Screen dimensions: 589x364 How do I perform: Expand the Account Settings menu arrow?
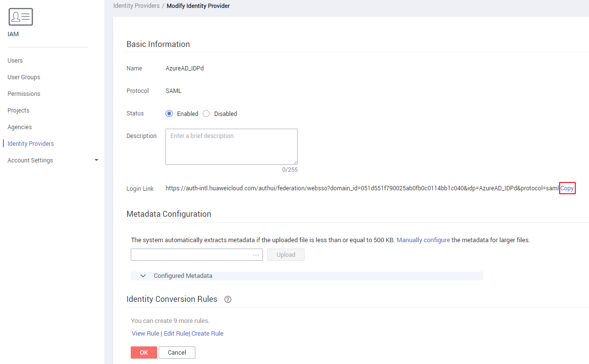96,160
